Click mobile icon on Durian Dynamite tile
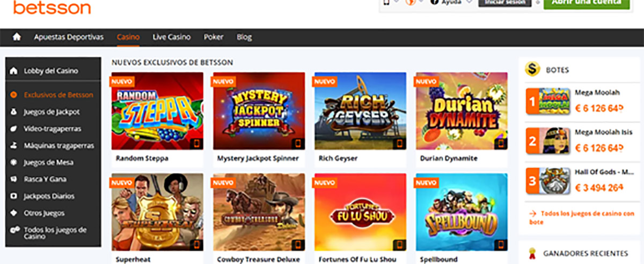 click(x=501, y=144)
